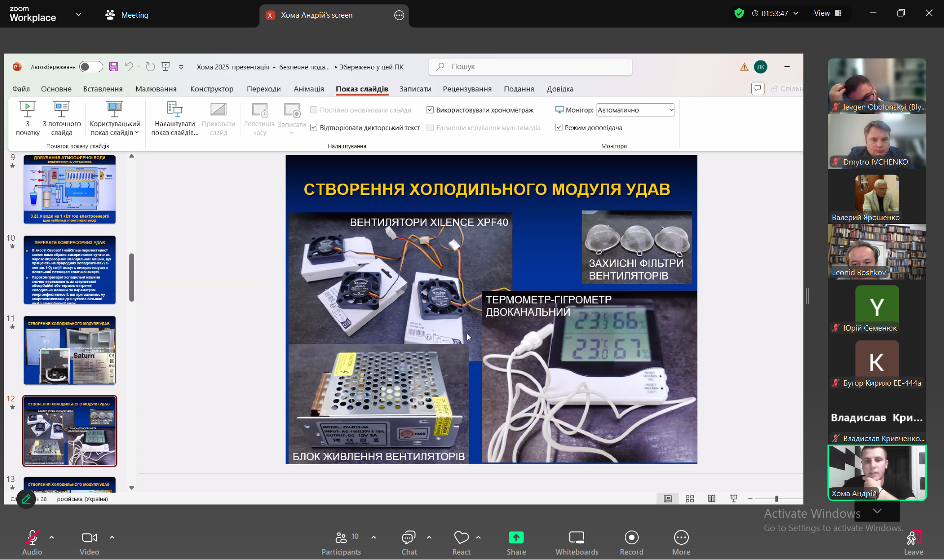Expand the meeting timer chevron
The height and width of the screenshot is (560, 944).
796,13
